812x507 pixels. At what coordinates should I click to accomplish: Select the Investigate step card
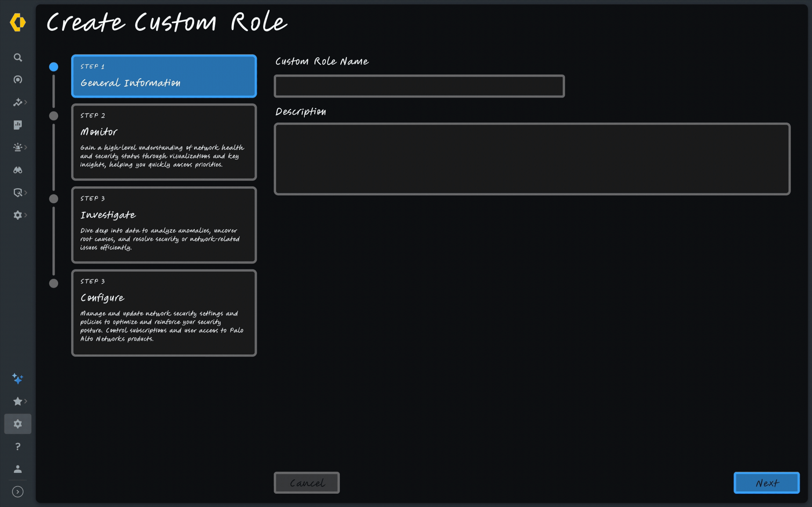[x=164, y=225]
